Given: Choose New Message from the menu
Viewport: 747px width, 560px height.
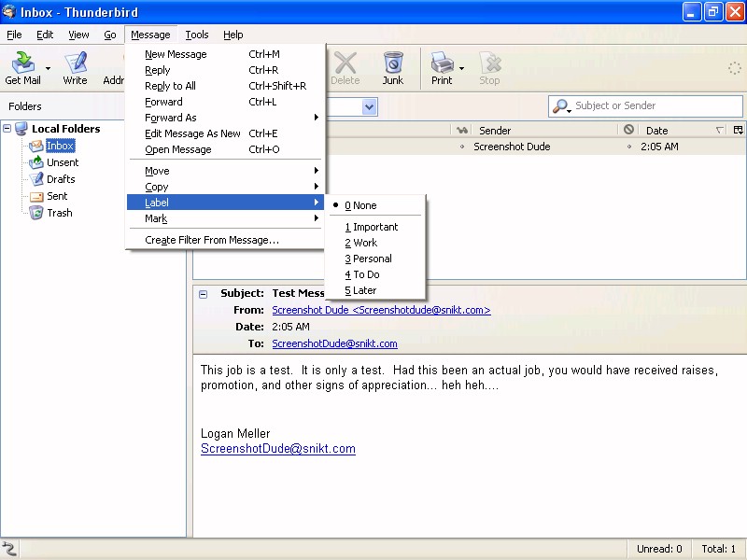Looking at the screenshot, I should [x=226, y=54].
